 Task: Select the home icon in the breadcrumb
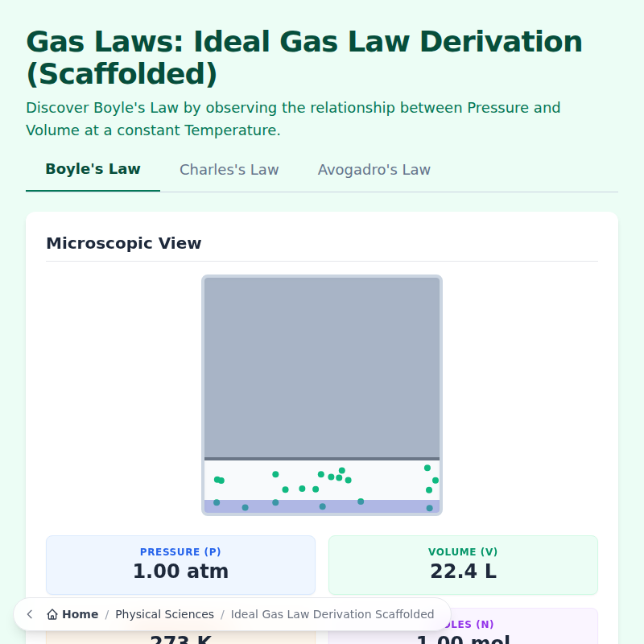[51, 613]
